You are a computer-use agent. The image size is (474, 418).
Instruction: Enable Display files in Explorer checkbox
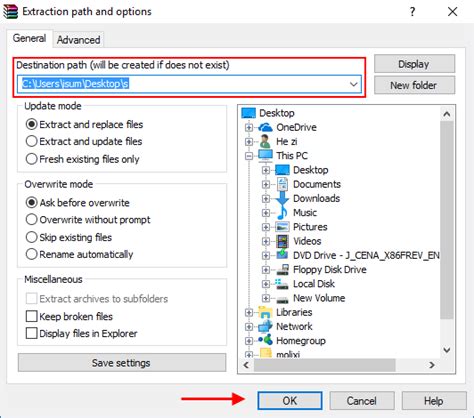[31, 333]
